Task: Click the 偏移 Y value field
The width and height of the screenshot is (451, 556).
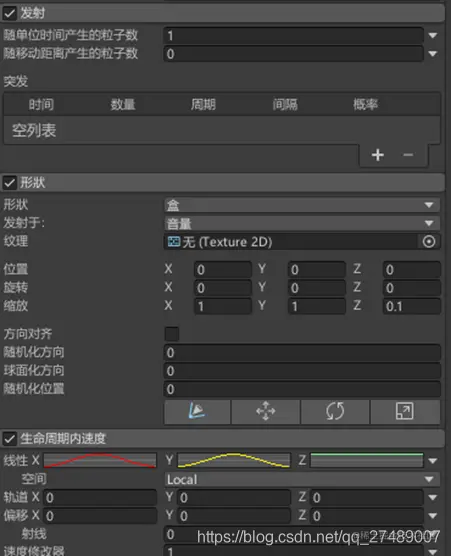Action: [234, 516]
